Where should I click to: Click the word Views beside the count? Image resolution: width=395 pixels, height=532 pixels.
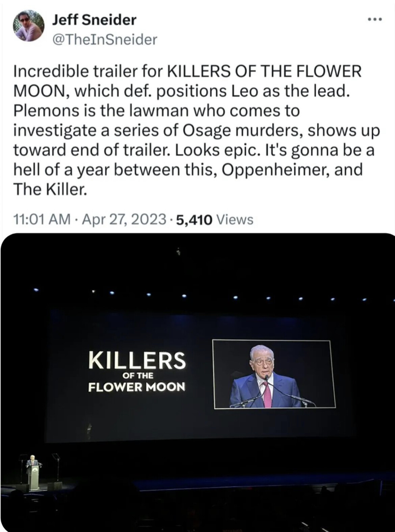tap(235, 220)
